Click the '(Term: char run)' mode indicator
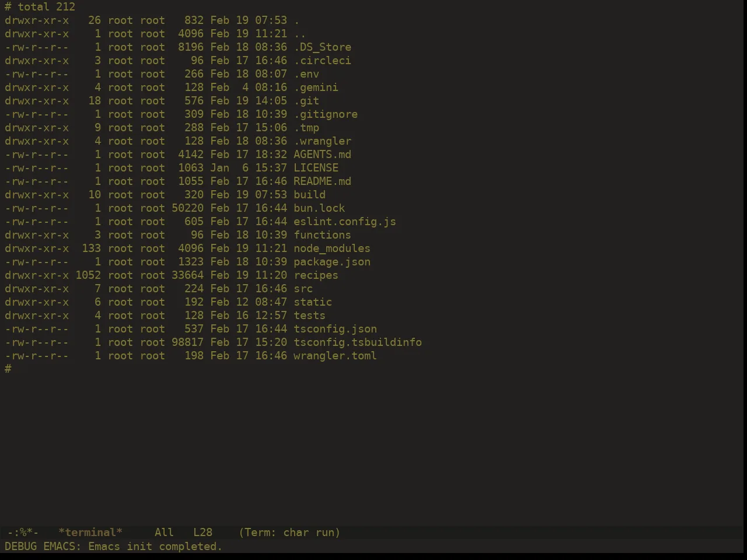 tap(289, 533)
